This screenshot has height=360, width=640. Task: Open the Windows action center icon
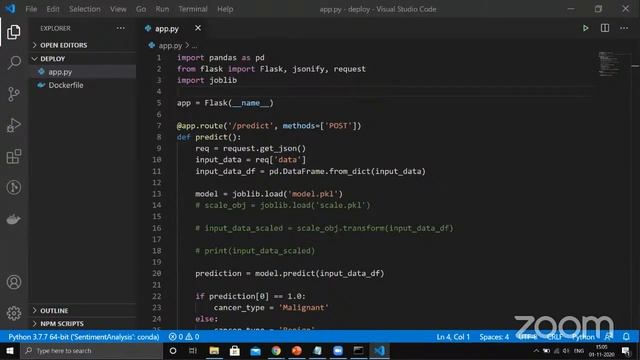coord(626,351)
